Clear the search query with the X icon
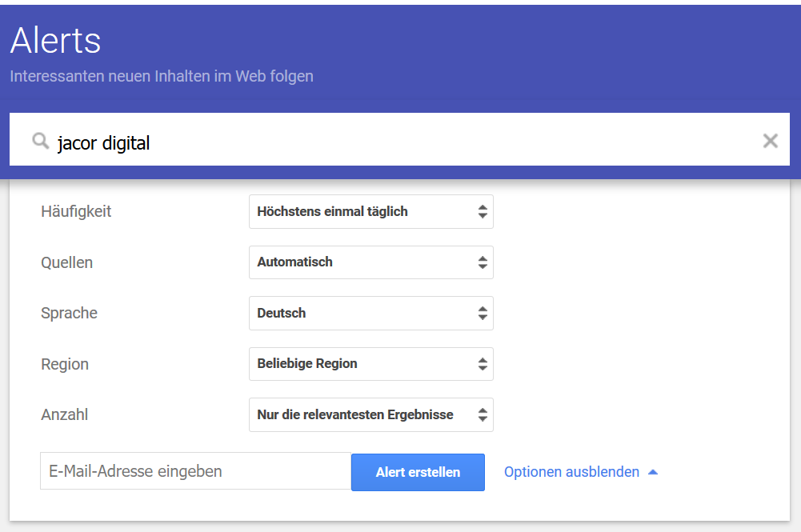The image size is (801, 532). 770,141
